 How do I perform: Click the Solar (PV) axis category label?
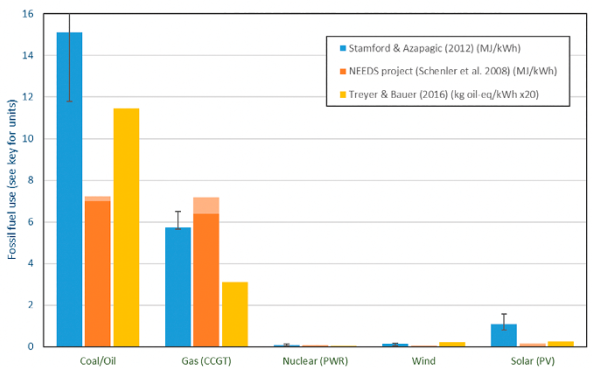click(533, 361)
